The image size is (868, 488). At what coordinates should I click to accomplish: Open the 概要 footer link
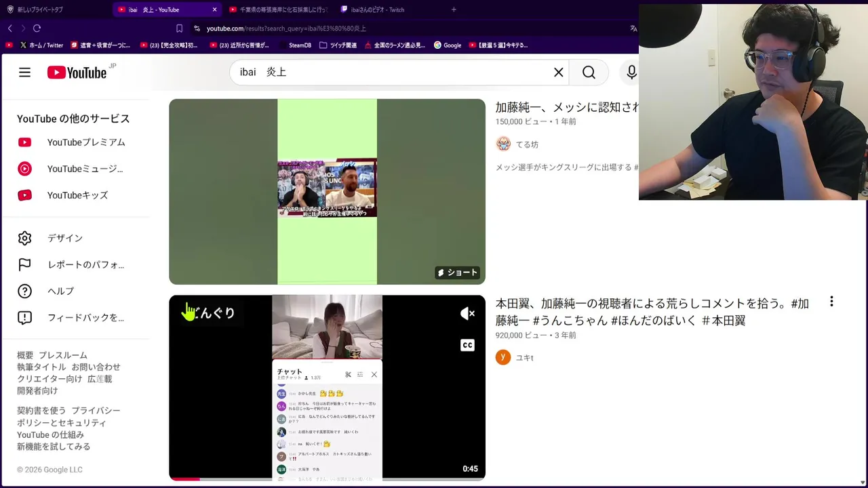tap(25, 355)
